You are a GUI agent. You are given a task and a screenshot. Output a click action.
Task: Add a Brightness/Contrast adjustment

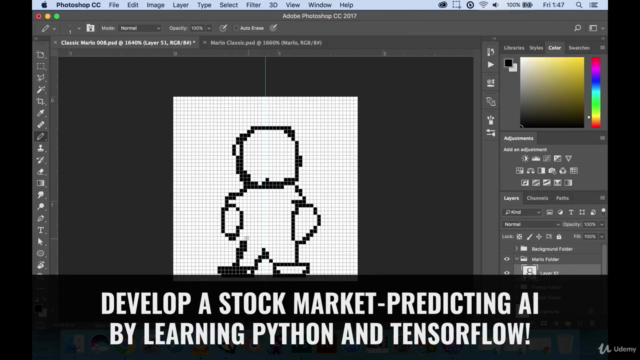click(x=525, y=158)
